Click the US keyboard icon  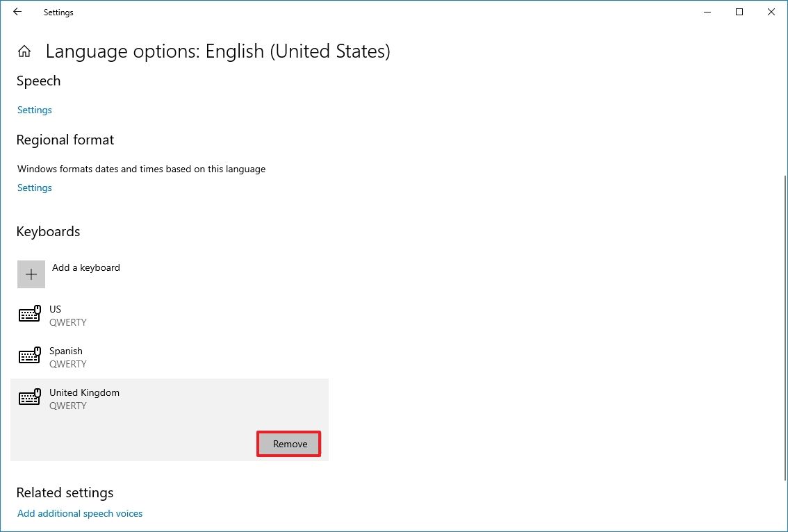(29, 315)
